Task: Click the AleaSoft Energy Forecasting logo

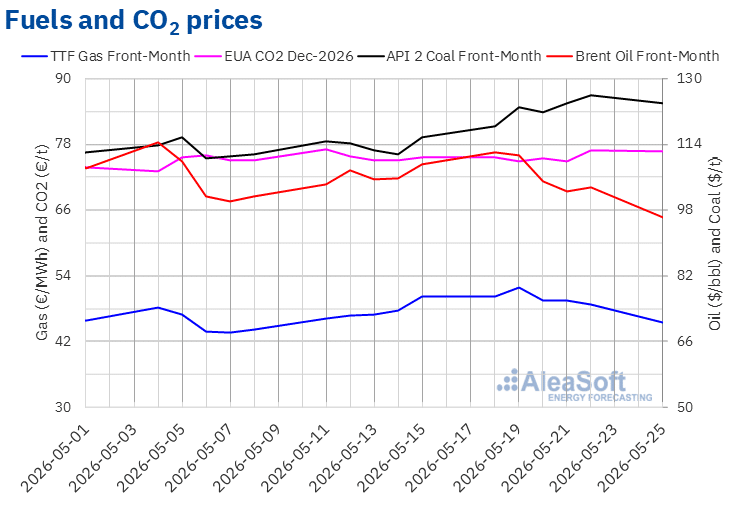Action: coord(575,386)
